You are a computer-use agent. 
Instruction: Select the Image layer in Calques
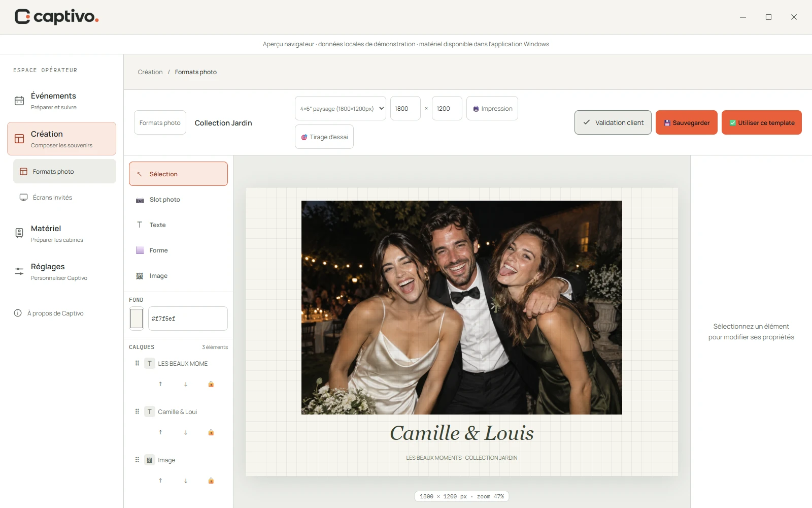click(166, 460)
